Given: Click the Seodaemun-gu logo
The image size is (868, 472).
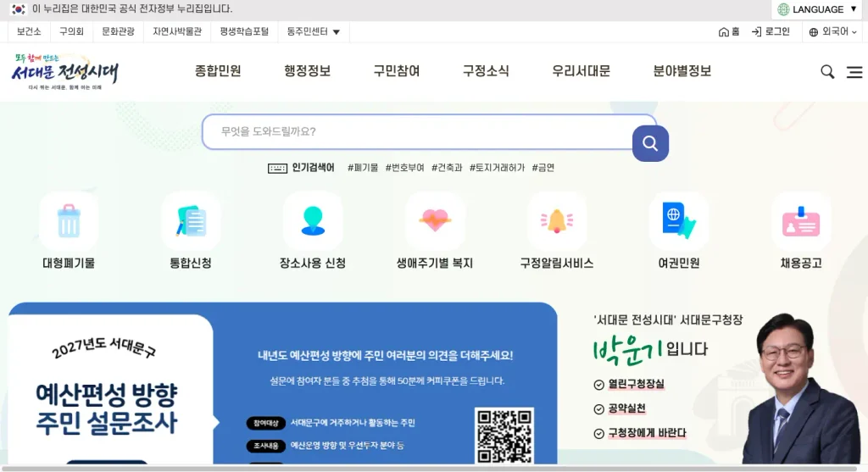Looking at the screenshot, I should tap(65, 71).
